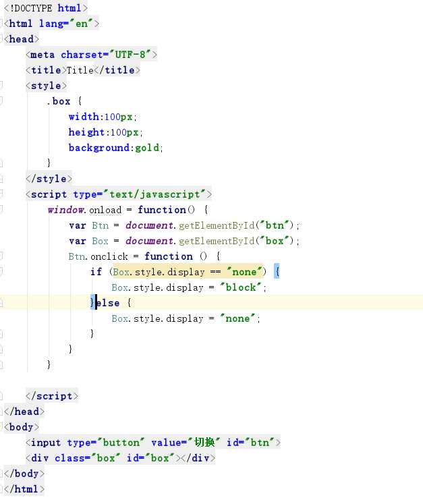The image size is (423, 504).
Task: Place cursor in charset "UTF-8" value
Action: tap(130, 55)
